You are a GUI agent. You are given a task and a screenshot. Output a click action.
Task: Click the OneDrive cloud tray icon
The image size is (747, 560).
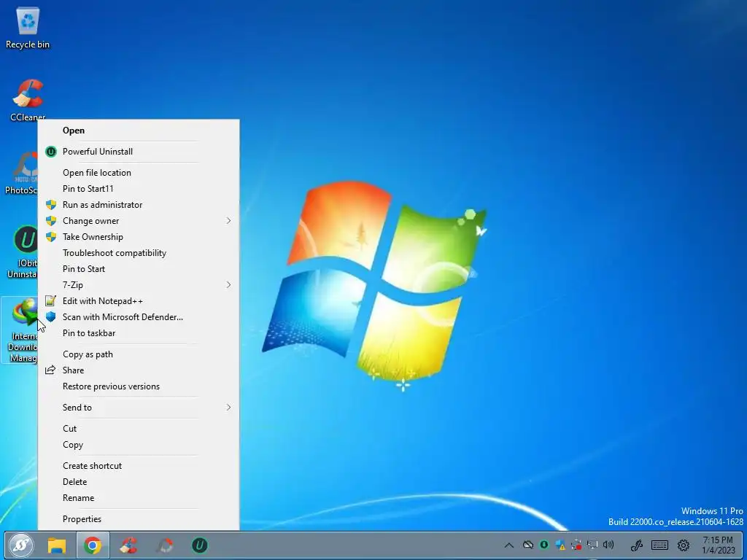pyautogui.click(x=528, y=545)
